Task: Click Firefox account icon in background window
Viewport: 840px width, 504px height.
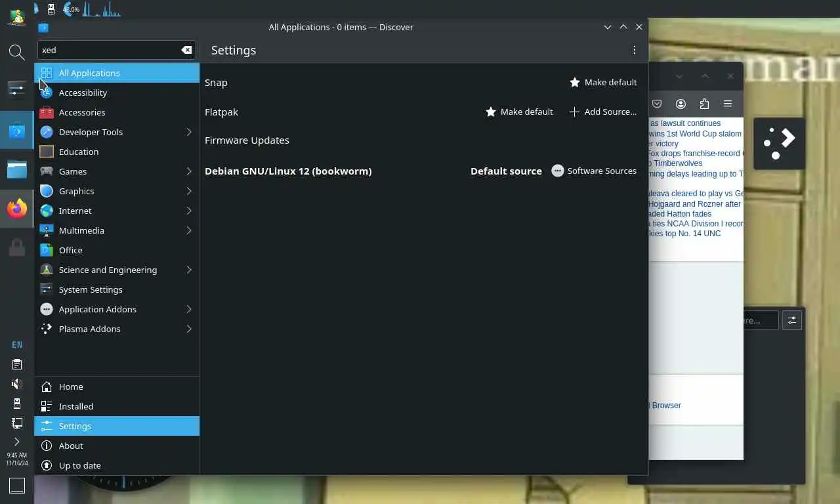Action: pyautogui.click(x=681, y=104)
